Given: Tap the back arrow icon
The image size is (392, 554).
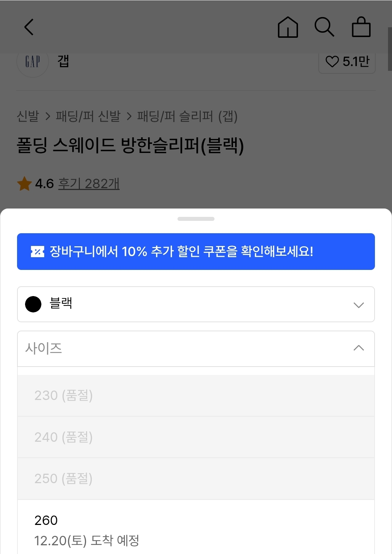Looking at the screenshot, I should (29, 27).
